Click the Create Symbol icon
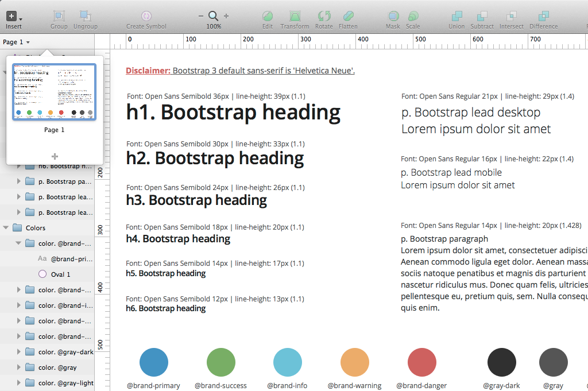The height and width of the screenshot is (391, 588). click(146, 16)
